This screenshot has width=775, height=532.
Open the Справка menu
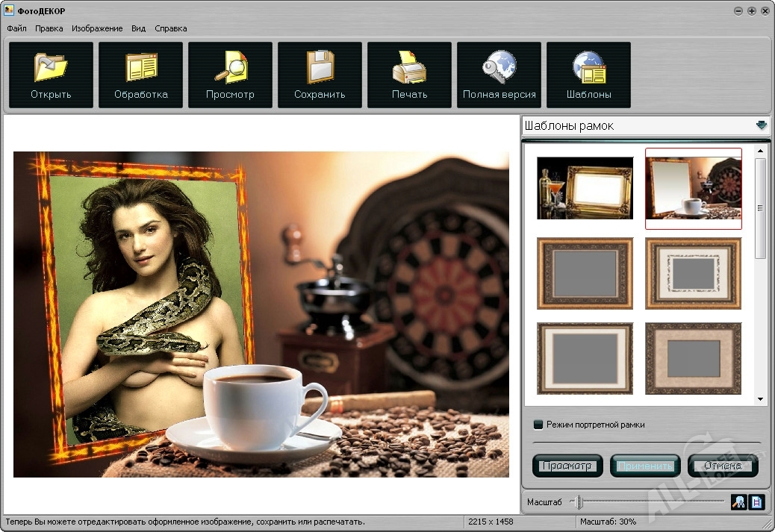tap(170, 28)
